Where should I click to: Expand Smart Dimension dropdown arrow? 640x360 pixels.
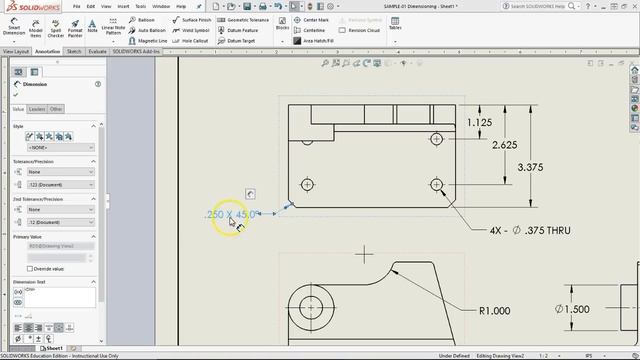pyautogui.click(x=14, y=42)
